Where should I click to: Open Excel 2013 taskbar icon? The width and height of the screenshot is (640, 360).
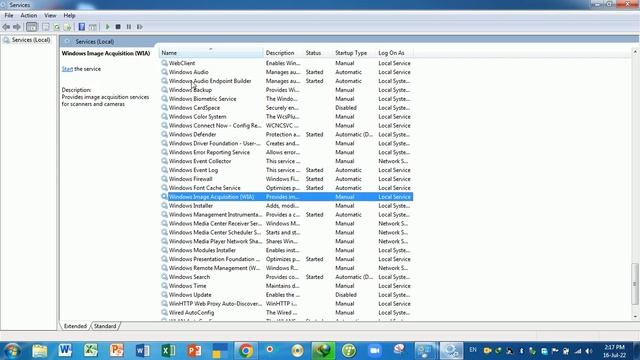click(168, 351)
